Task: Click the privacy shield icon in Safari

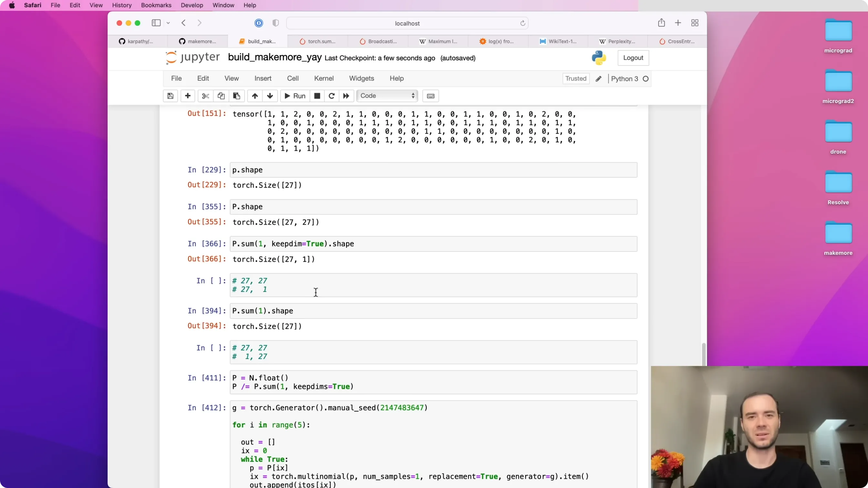Action: pos(276,23)
